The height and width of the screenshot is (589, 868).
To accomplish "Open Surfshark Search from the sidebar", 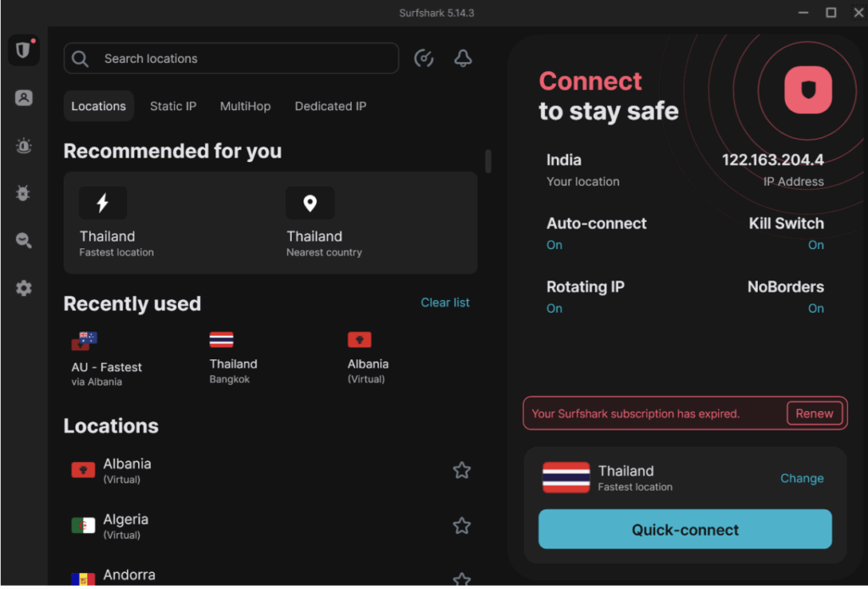I will click(23, 240).
